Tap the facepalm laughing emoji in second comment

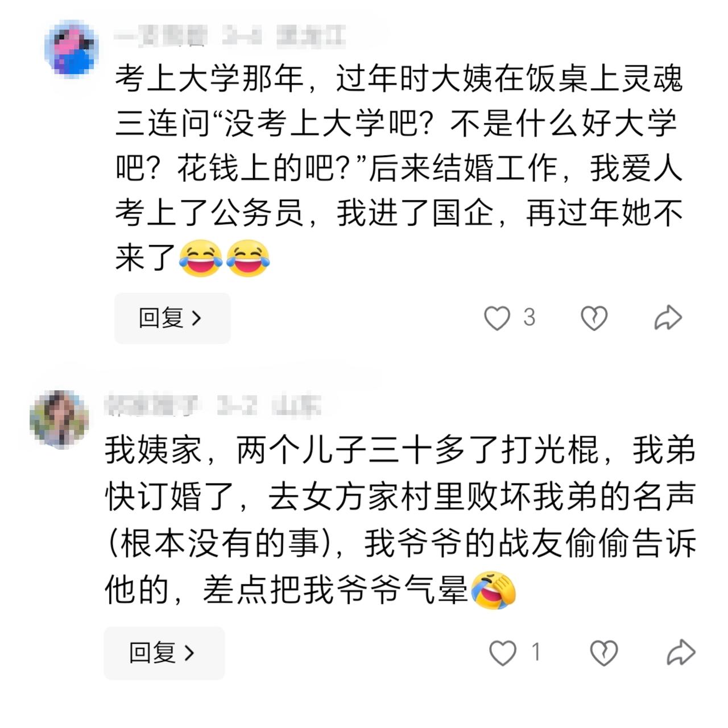coord(493,590)
